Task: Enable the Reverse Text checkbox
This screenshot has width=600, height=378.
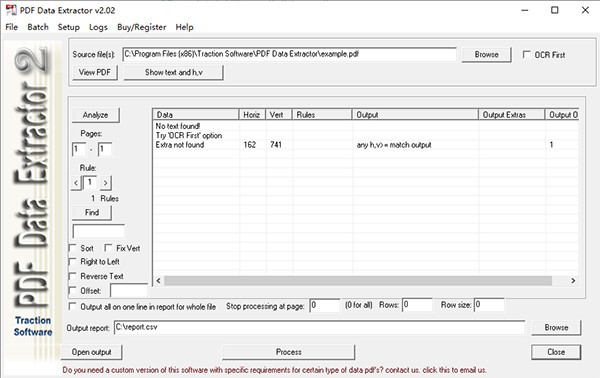Action: point(72,276)
